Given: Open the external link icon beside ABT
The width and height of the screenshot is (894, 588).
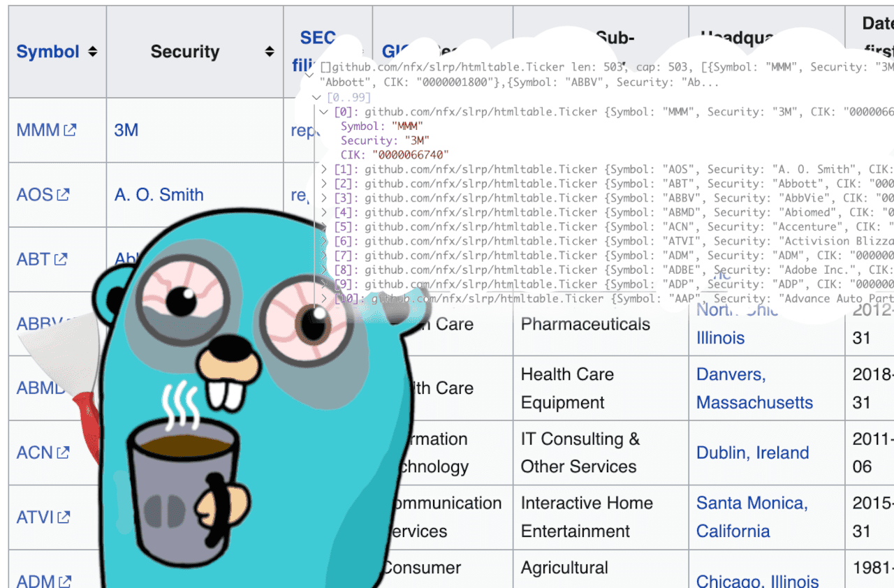Looking at the screenshot, I should click(x=61, y=259).
